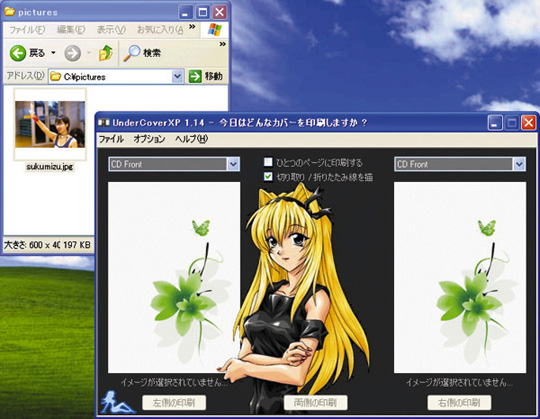Open the ファイル menu in UnderCoverXP
This screenshot has width=540, height=419.
[111, 139]
